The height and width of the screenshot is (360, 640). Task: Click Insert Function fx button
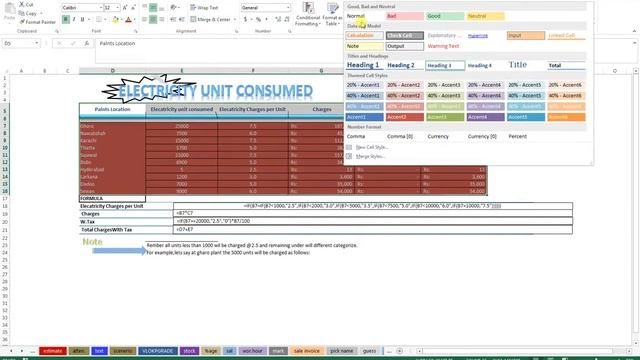pos(86,43)
